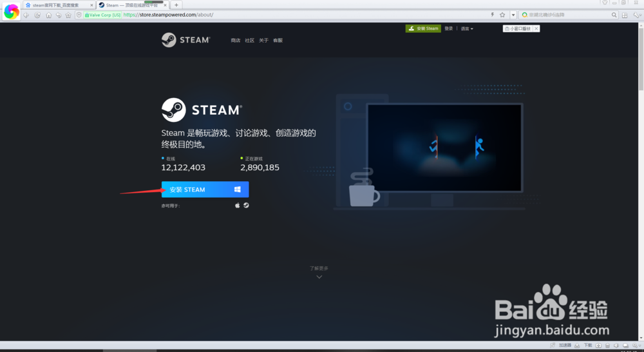644x352 pixels.
Task: Click the shield security icon by address
Action: (79, 15)
